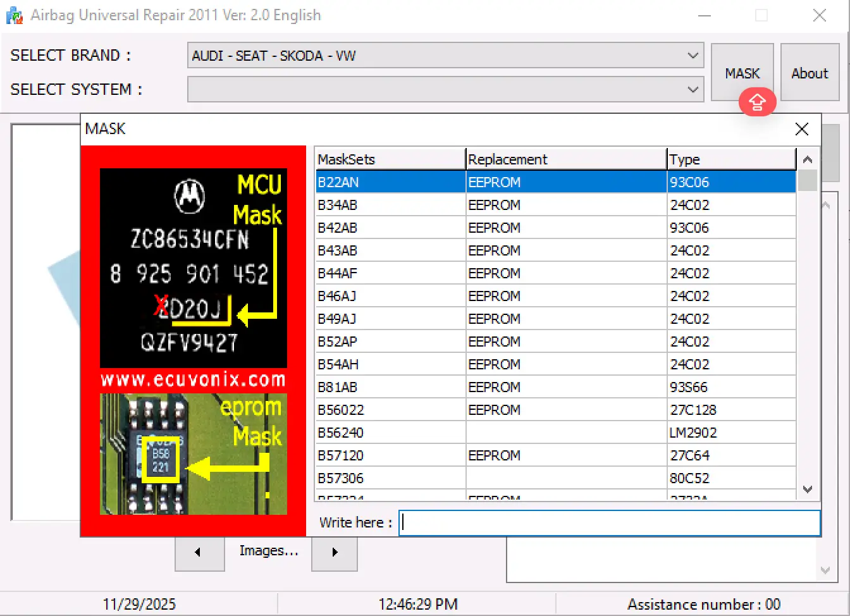Click the previous image arrow button

pyautogui.click(x=199, y=552)
